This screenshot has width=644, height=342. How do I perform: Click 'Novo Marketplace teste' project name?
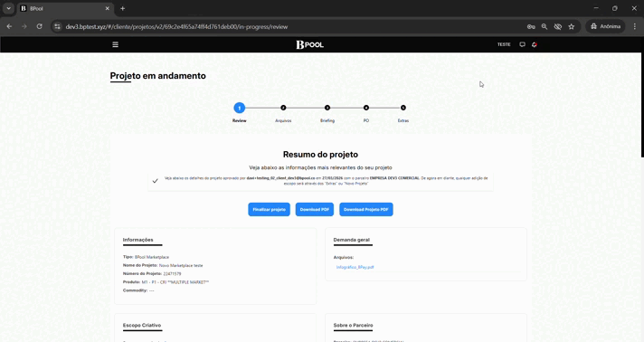181,265
